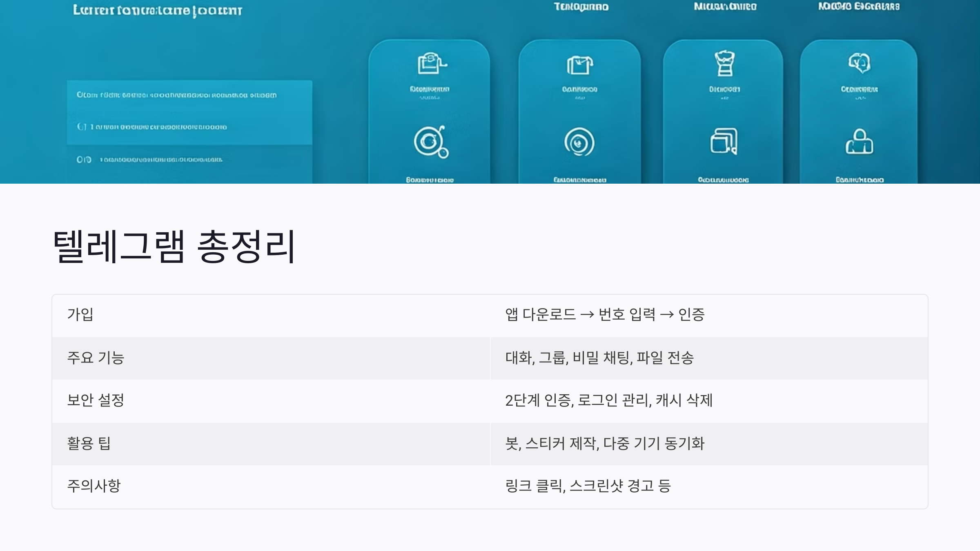980x551 pixels.
Task: Click the 링크 클릭, 스크린샷 경고 cell
Action: point(588,486)
